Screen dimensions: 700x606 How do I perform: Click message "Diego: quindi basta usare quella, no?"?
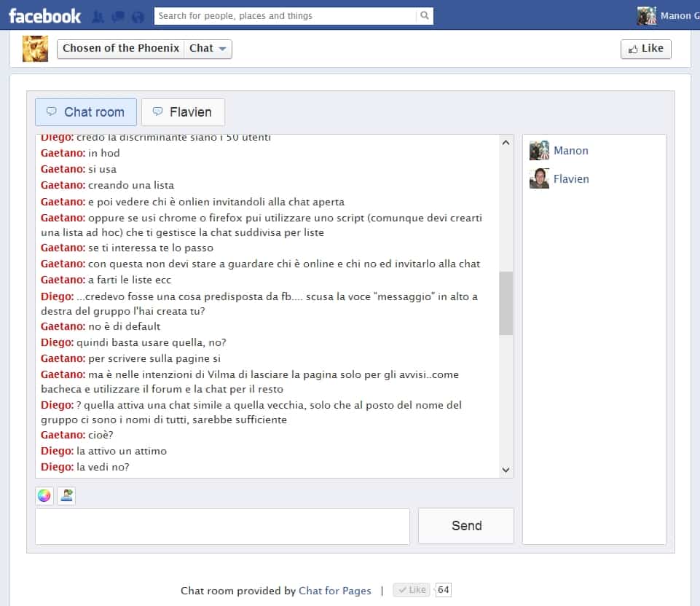pos(133,342)
